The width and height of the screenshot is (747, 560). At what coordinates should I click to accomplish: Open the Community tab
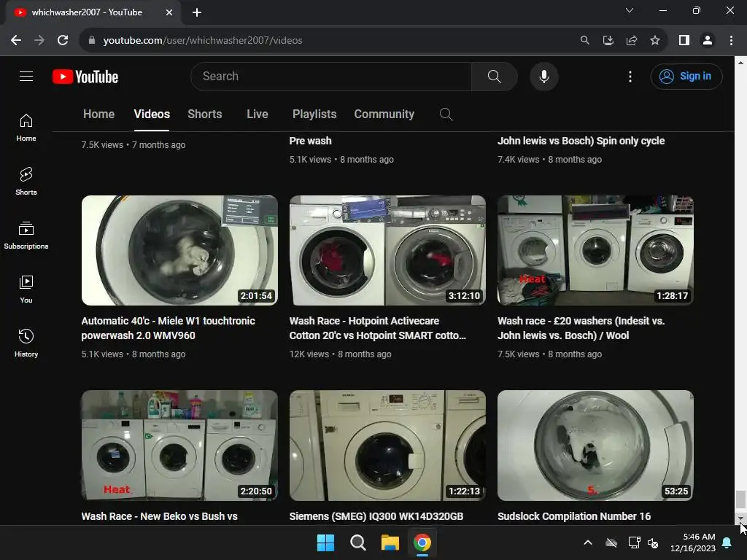tap(384, 114)
